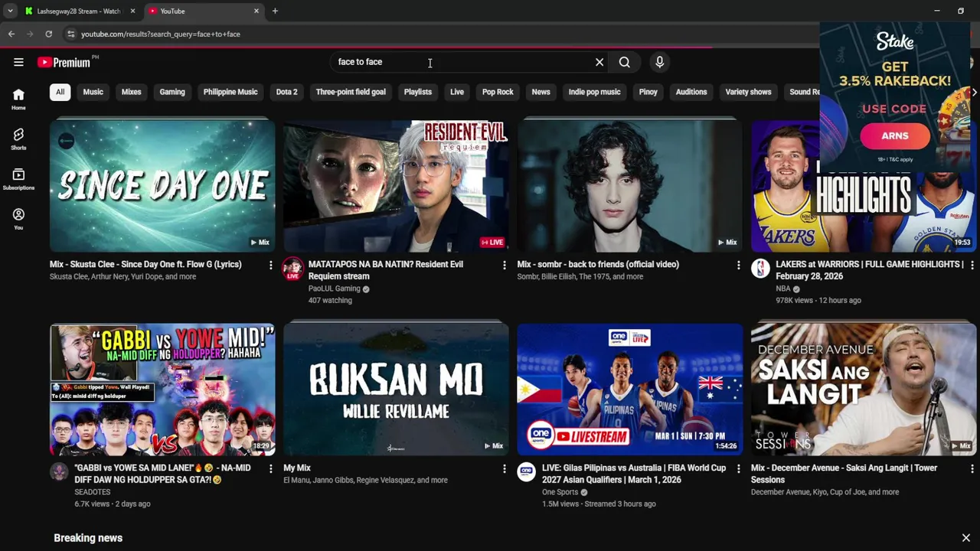Image resolution: width=980 pixels, height=551 pixels.
Task: Select the Pinoy chip
Action: click(648, 92)
